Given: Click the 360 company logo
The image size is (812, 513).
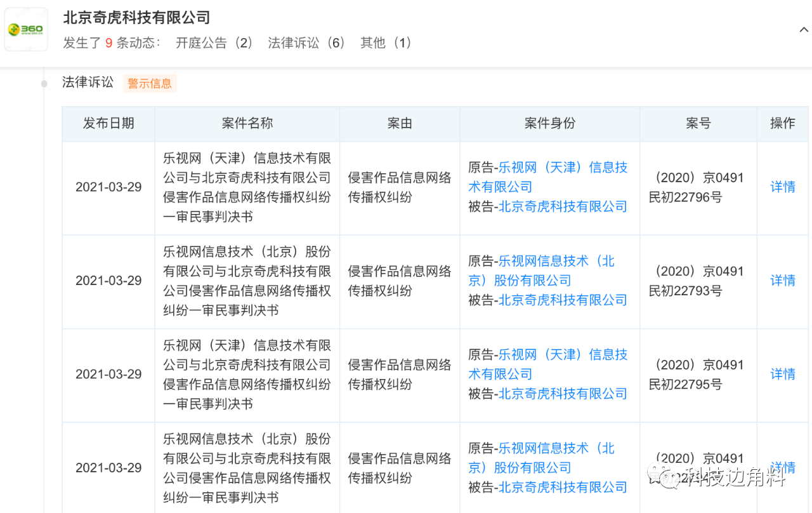Looking at the screenshot, I should click(x=26, y=29).
